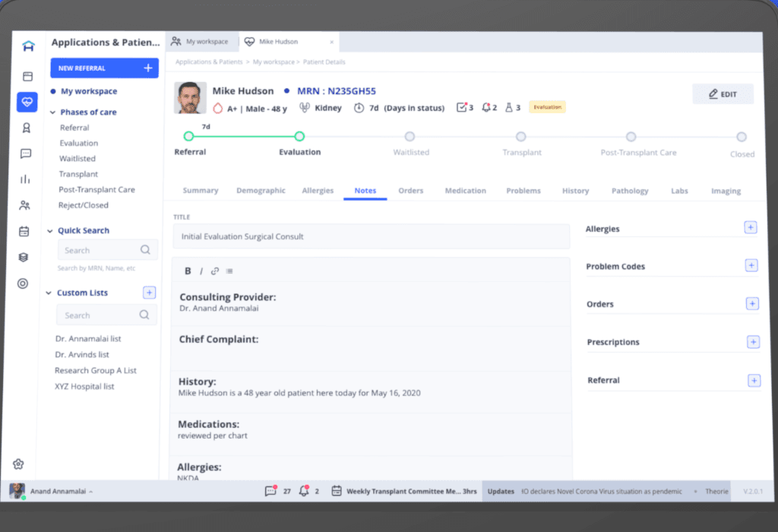Screen dimensions: 778x532
Task: Switch to the Demographic tab
Action: 261,191
